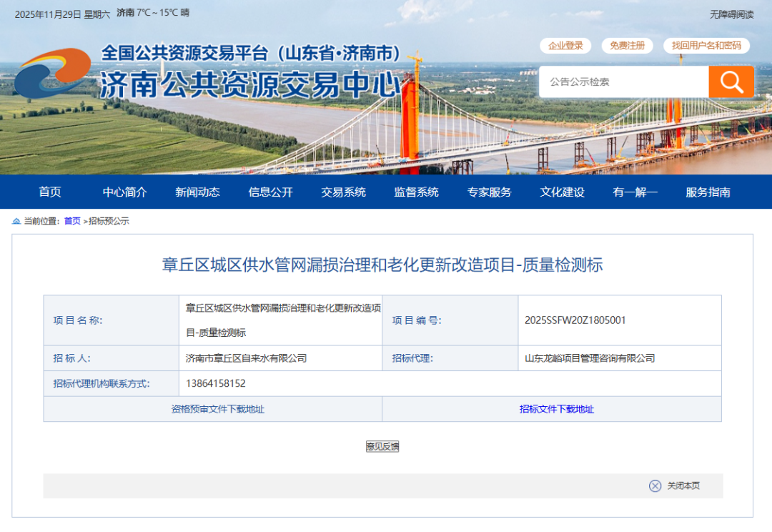This screenshot has width=772, height=532.
Task: Open the 信息公开 menu
Action: click(x=270, y=192)
